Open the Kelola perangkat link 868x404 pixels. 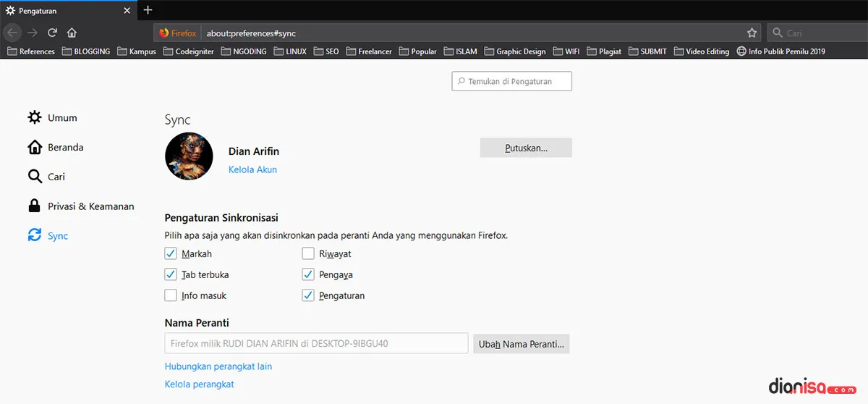click(x=200, y=384)
